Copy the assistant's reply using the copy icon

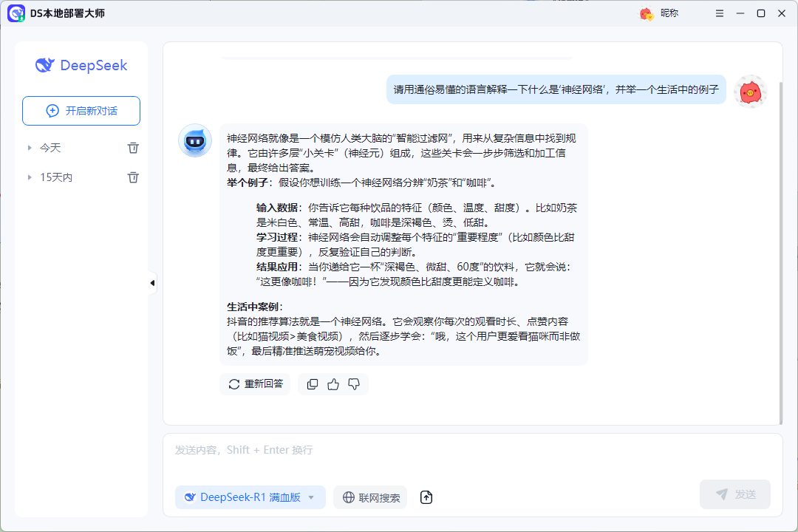(312, 383)
